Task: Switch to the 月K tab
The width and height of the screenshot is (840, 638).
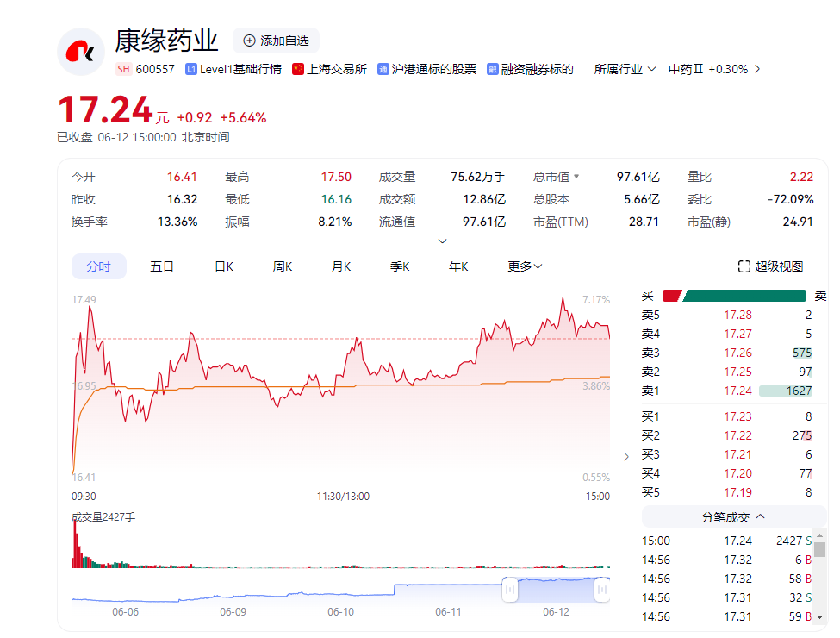Action: point(341,266)
